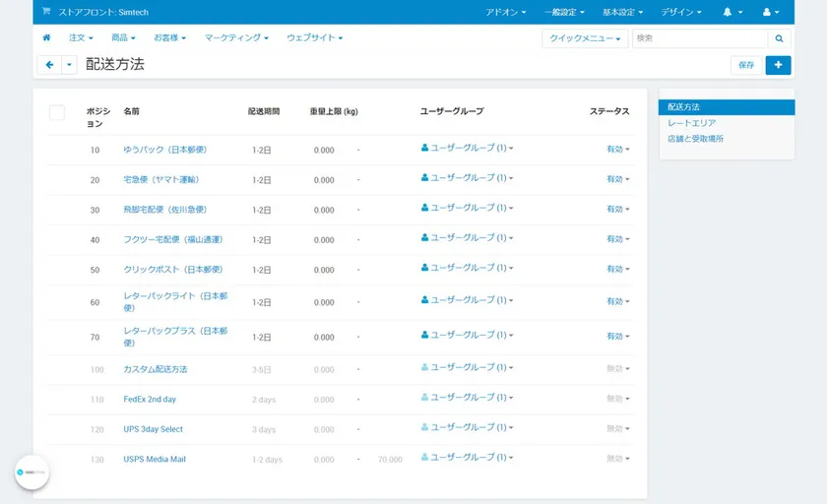827x504 pixels.
Task: Expand the caret dropdown beside back arrow
Action: click(x=69, y=64)
